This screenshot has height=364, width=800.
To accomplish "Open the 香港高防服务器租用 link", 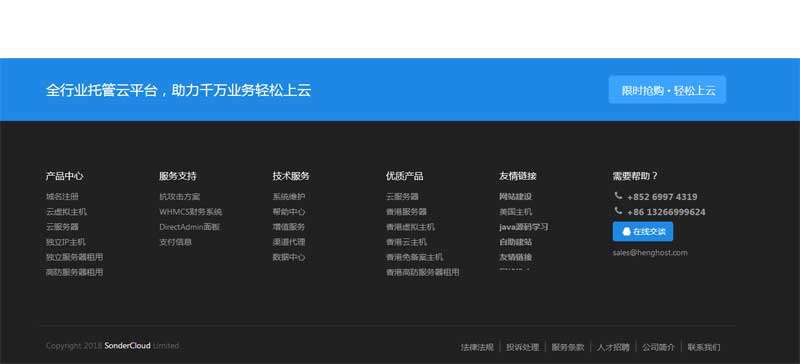I will 422,273.
